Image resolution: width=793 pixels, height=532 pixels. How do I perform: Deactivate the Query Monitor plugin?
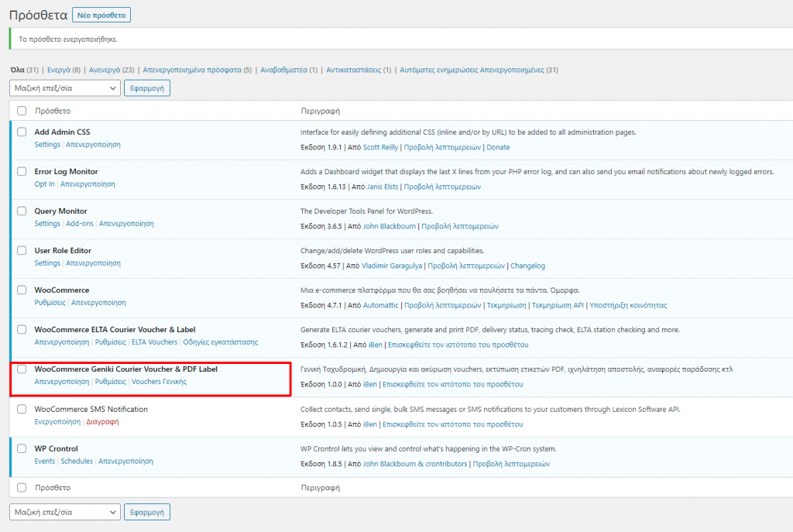click(126, 224)
